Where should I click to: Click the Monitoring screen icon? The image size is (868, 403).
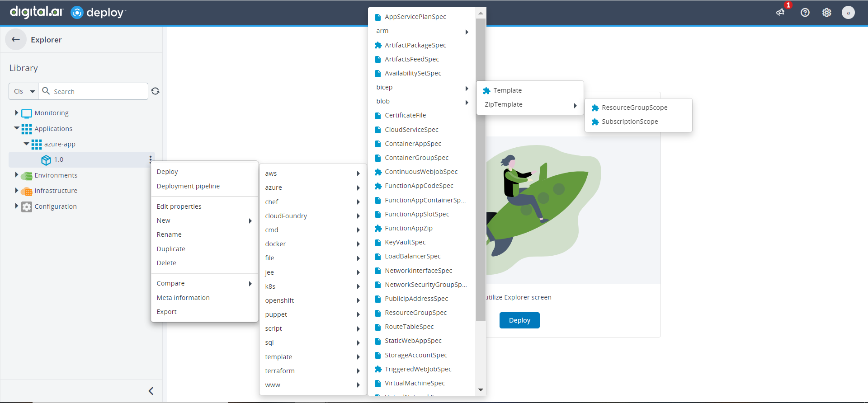click(27, 113)
